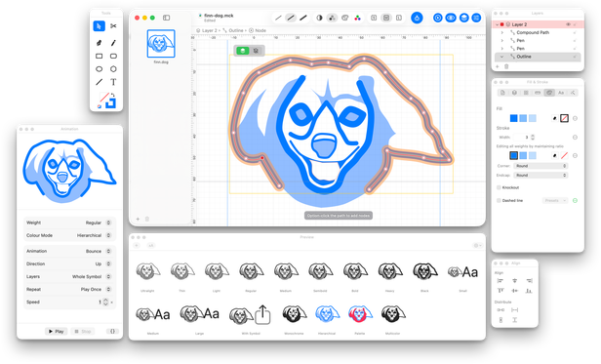Select the medium scale toolbar icon

(x=386, y=18)
